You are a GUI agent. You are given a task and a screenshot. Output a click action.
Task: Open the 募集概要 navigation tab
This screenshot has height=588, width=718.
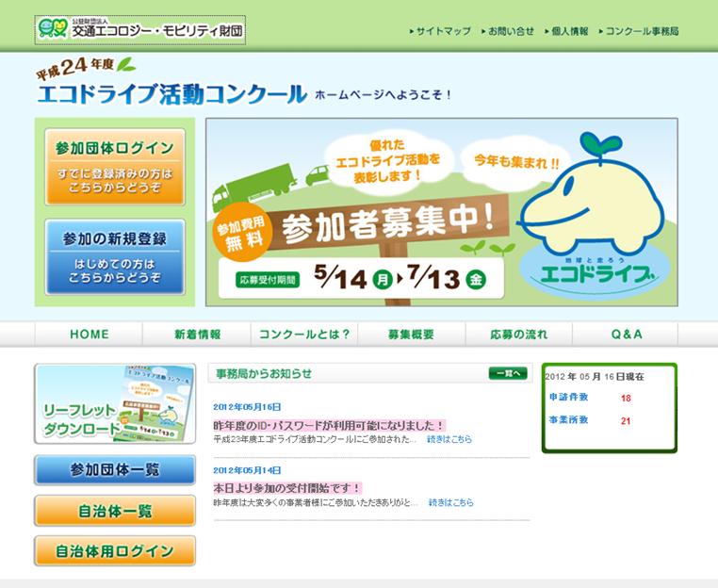[x=412, y=335]
